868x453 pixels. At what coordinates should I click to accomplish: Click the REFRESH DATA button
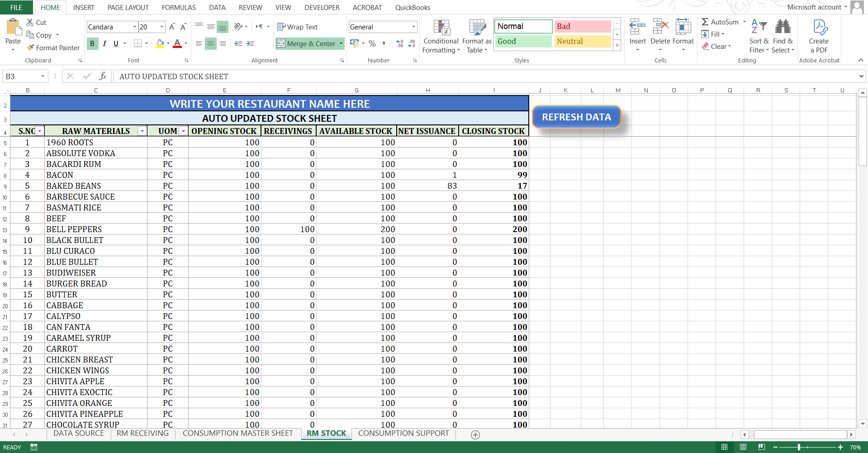(576, 117)
